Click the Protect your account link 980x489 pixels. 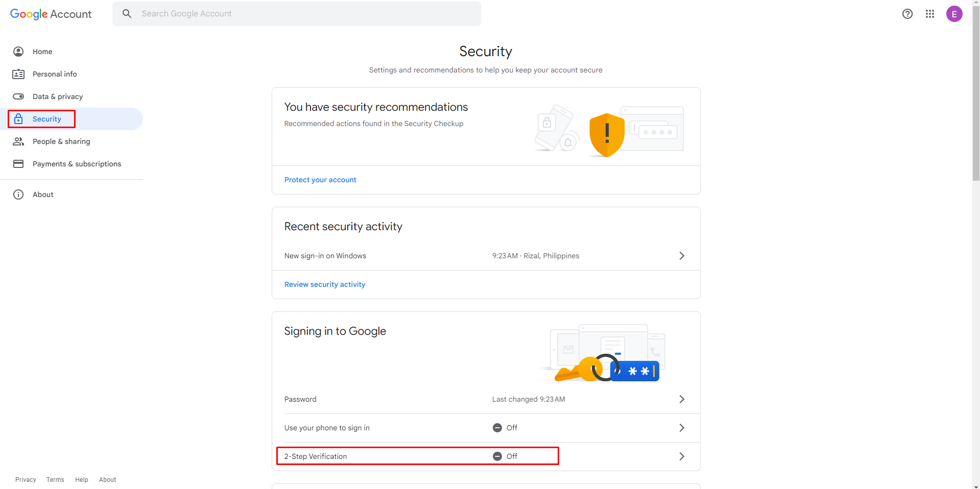tap(320, 180)
